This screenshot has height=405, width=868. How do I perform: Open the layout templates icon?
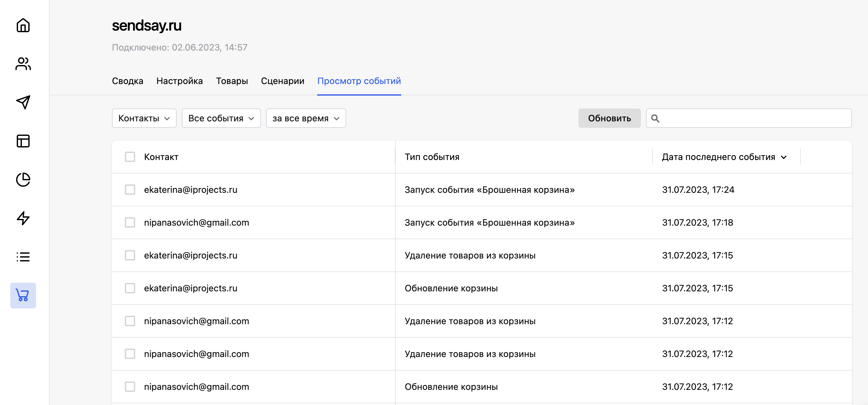23,141
